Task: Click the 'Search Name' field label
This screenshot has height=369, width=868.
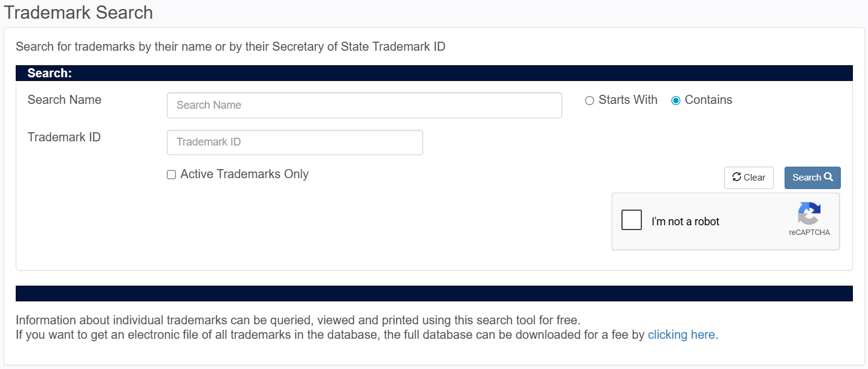Action: point(65,100)
